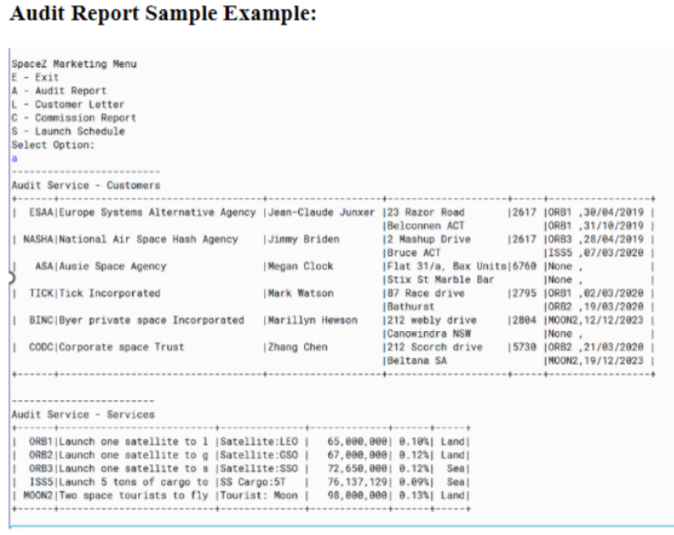674x535 pixels.
Task: Click booking 'ORB3 ,28/04/2019'
Action: (x=595, y=239)
